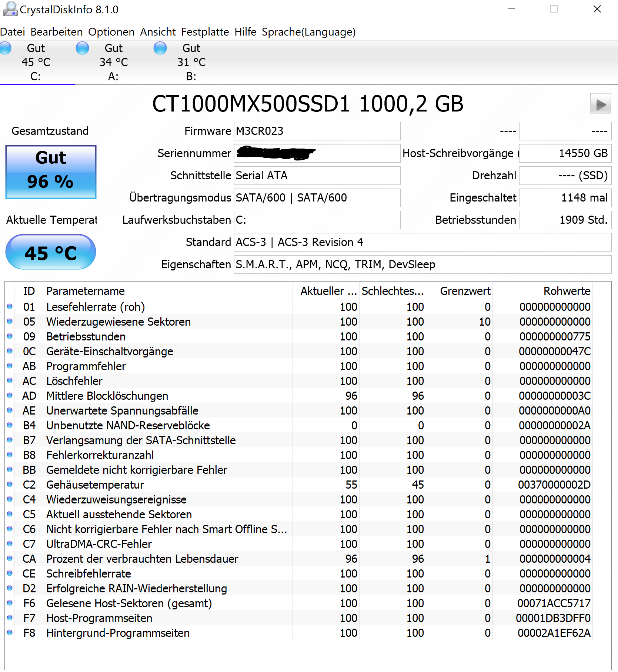Viewport: 618px width, 672px height.
Task: Click the Rohwerte column header
Action: [542, 291]
